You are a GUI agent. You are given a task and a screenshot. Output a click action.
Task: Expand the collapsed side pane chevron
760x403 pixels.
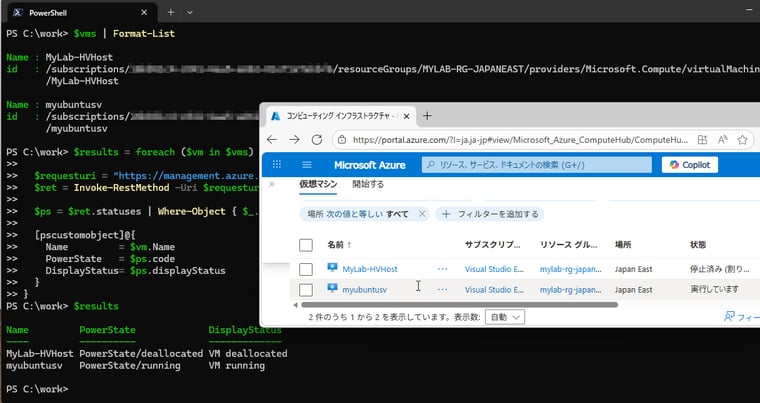pos(271,184)
